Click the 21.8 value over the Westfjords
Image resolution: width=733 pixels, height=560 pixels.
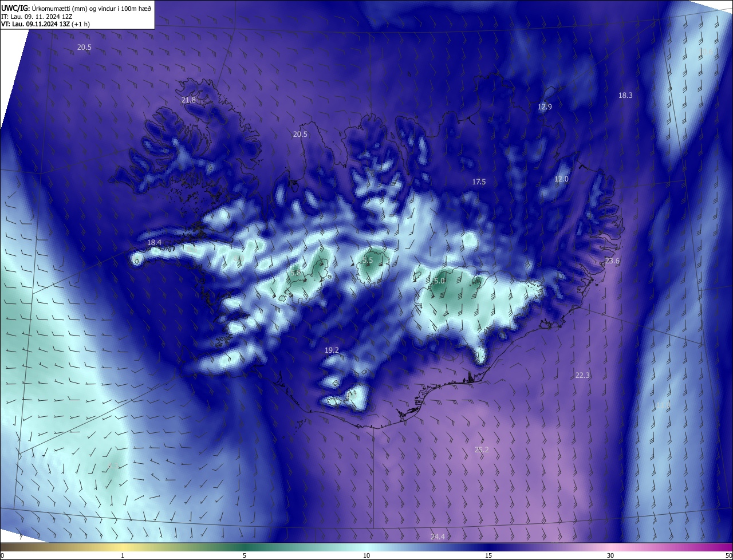pos(188,100)
